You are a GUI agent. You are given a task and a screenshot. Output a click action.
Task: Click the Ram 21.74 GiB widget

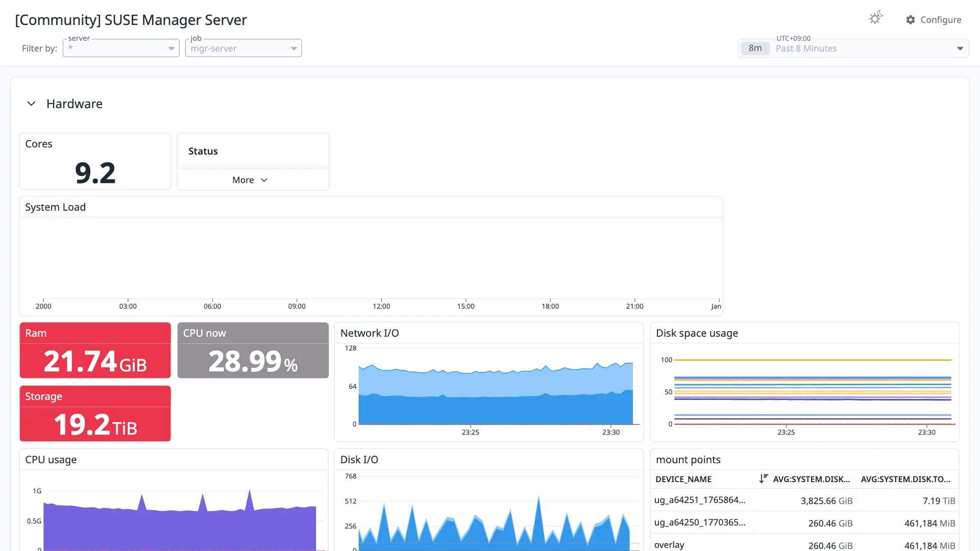tap(95, 350)
